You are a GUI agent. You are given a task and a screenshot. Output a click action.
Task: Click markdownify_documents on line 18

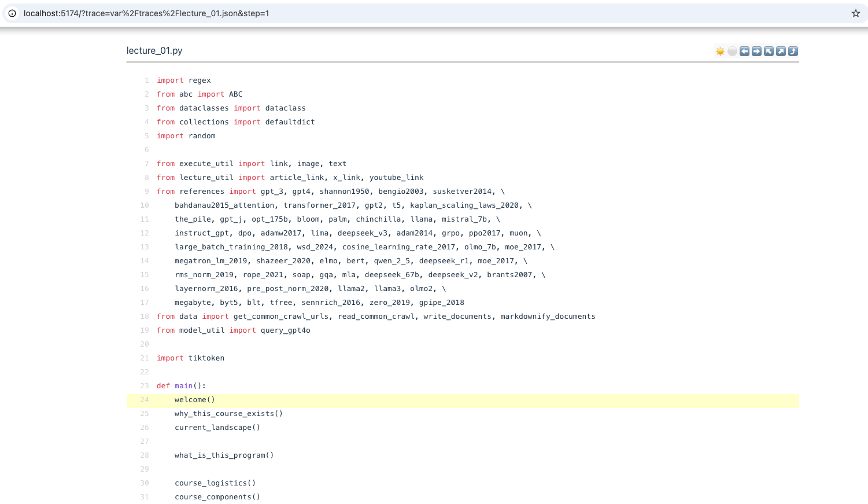548,317
